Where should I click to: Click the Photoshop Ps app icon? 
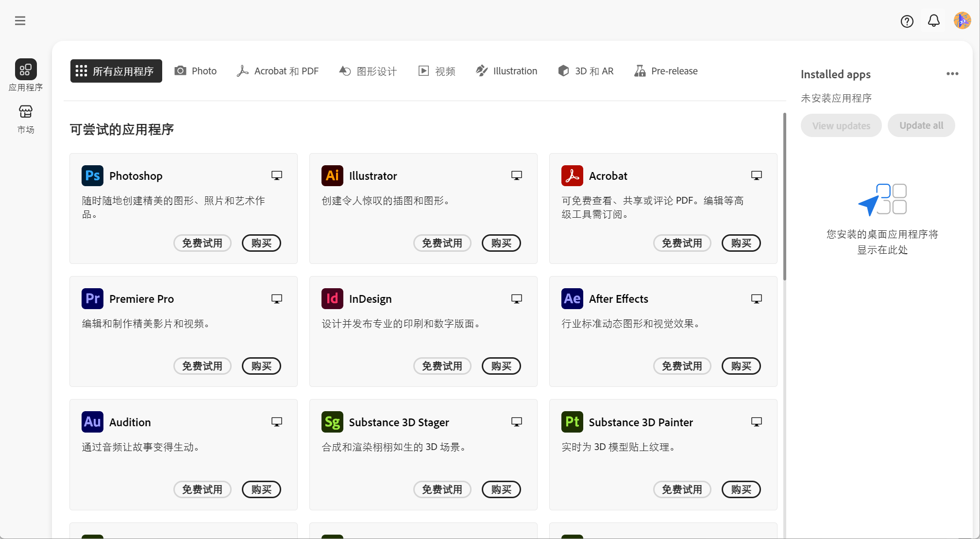click(x=92, y=176)
